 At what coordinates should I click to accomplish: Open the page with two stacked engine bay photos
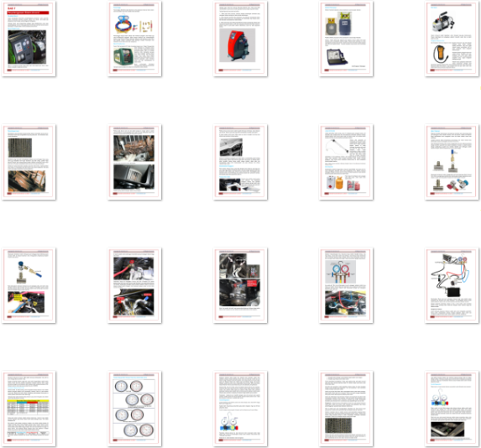pos(134,162)
